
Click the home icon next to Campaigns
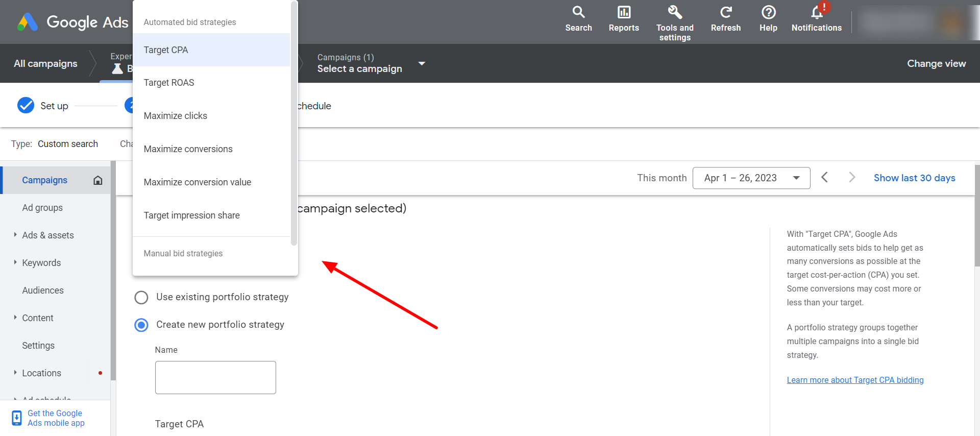pos(98,180)
